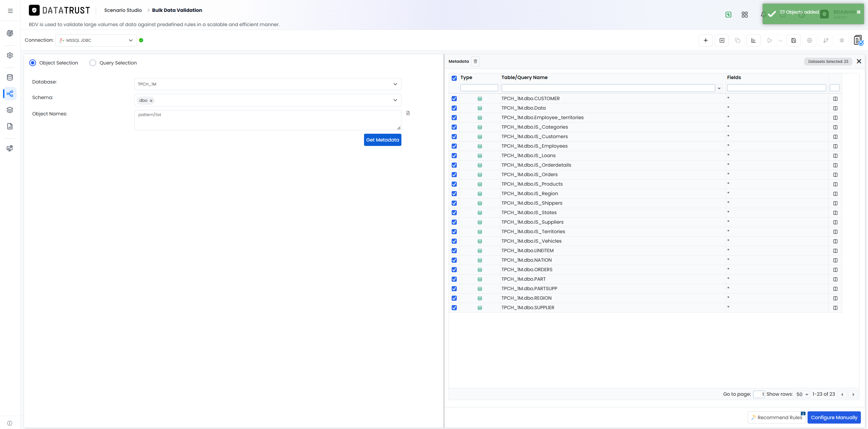Open the Table/Query Name filter dropdown arrow
Screen dimensions: 868x429
(x=719, y=88)
